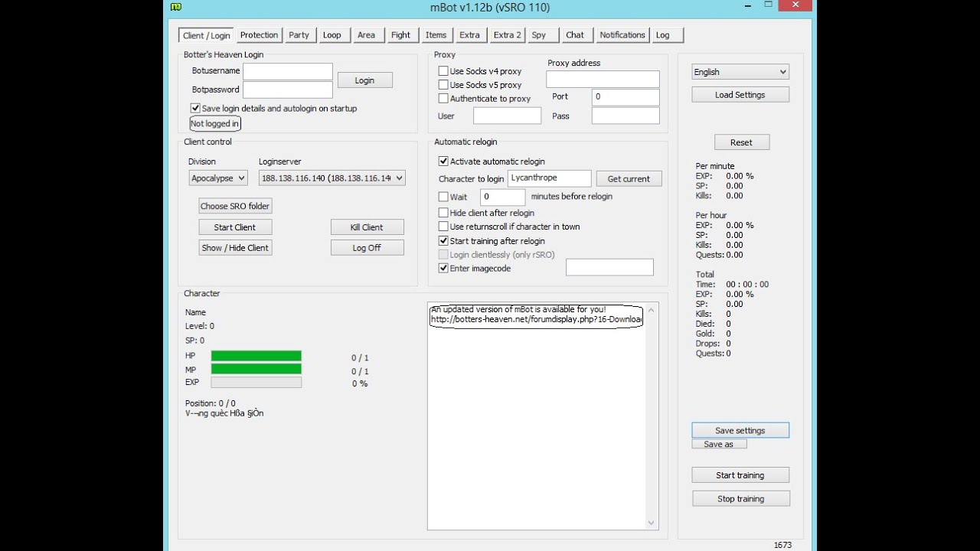Focus the Botusername field

click(288, 71)
